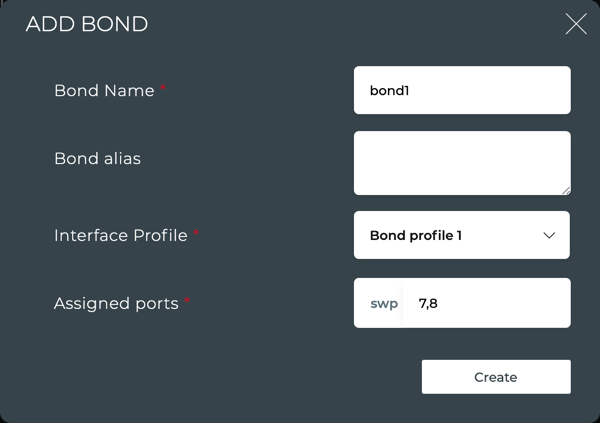Click the Bond Name label
This screenshot has height=423, width=600.
click(104, 91)
